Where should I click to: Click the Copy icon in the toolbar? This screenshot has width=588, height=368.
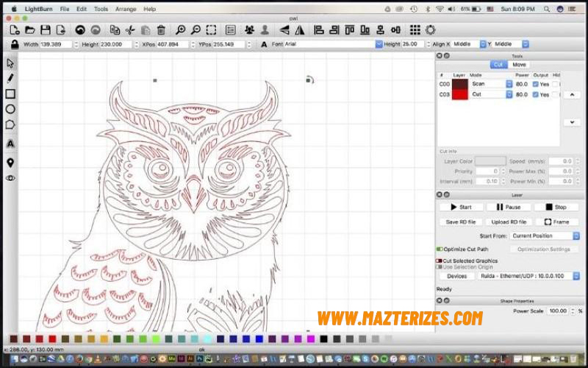(x=115, y=30)
